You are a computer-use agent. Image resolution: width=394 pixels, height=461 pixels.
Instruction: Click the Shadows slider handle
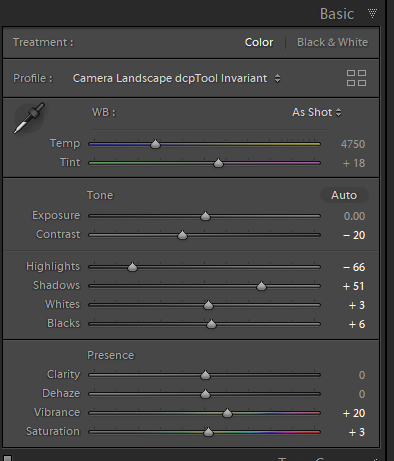tap(261, 286)
